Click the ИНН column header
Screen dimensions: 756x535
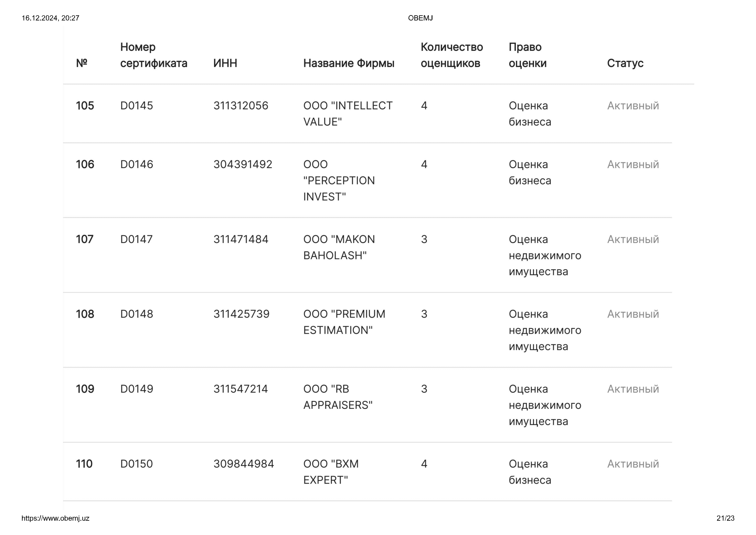coord(225,63)
